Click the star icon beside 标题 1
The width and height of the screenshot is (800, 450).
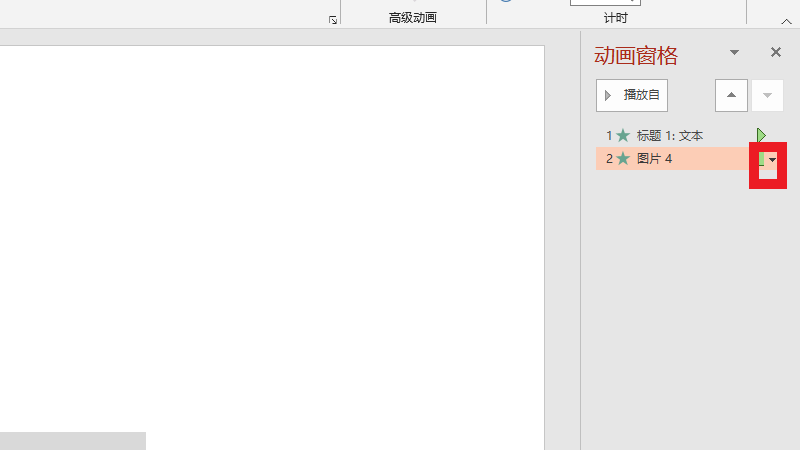point(623,135)
